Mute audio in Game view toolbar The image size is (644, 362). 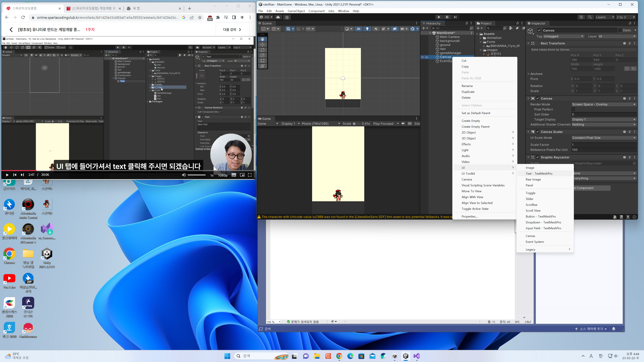(x=403, y=124)
